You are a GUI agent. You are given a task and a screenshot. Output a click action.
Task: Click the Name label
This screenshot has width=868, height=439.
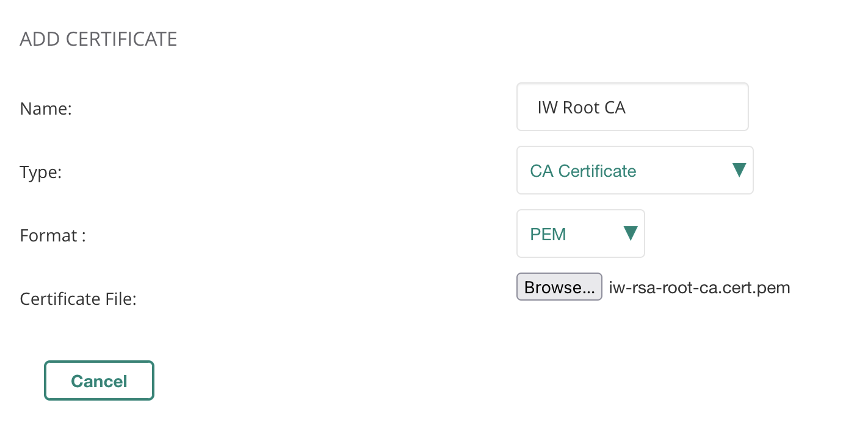click(x=46, y=109)
